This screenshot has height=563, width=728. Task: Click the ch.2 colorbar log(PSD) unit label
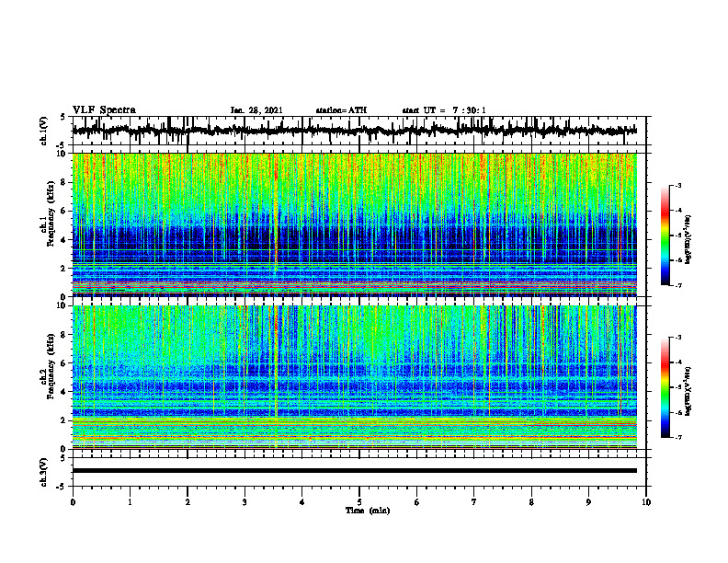(688, 391)
